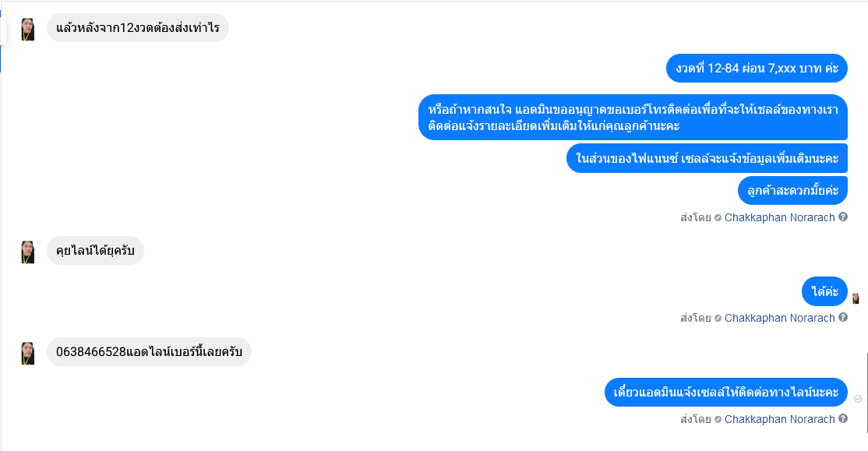Click the avatar beside the คุยไลน์ได้ยุครับ message
868x451 pixels.
pyautogui.click(x=28, y=252)
